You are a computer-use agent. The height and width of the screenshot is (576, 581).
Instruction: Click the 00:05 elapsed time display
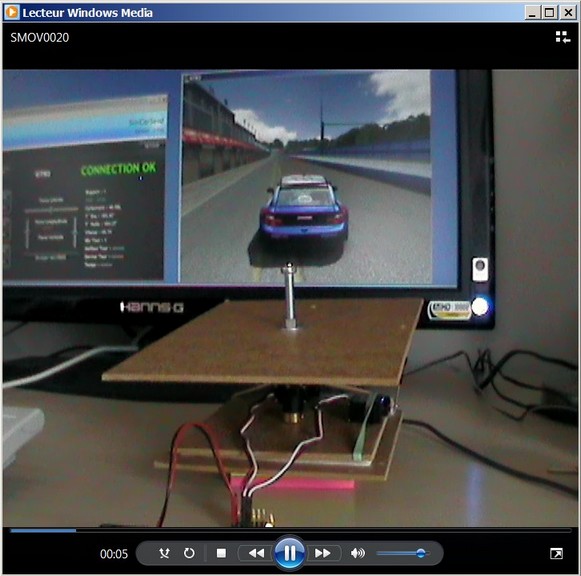pos(114,554)
